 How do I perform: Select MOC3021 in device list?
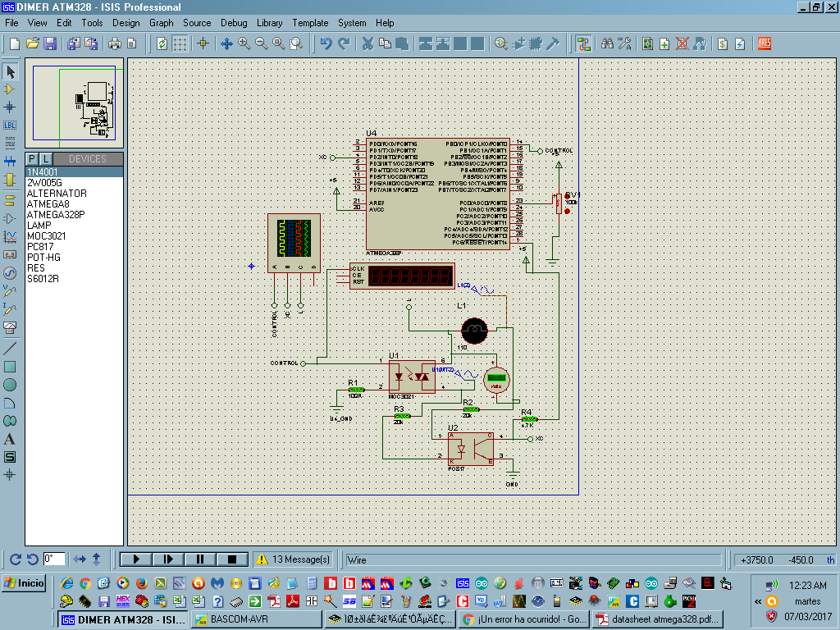click(75, 235)
